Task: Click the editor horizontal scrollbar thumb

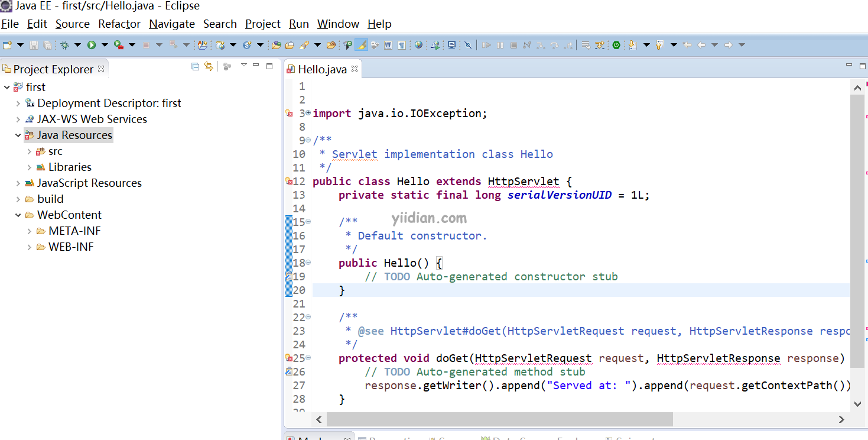Action: point(499,419)
